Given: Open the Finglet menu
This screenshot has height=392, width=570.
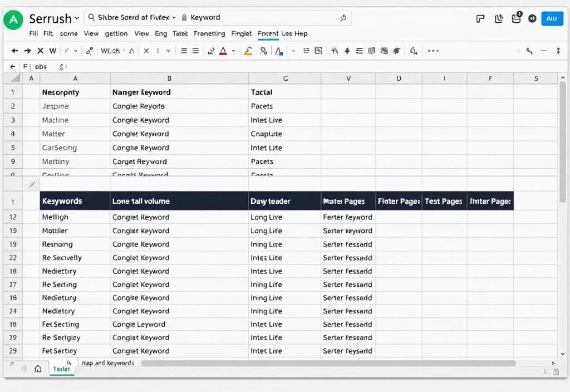Looking at the screenshot, I should coord(242,34).
